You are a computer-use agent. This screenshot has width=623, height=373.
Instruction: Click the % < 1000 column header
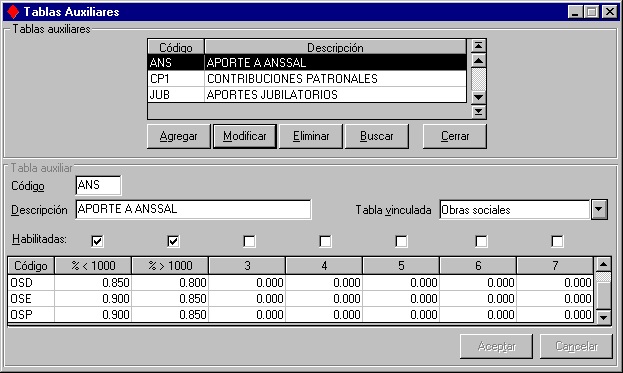click(x=93, y=265)
